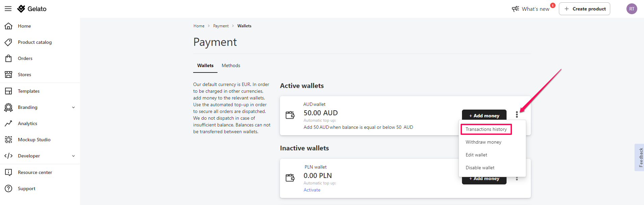Open Analytics in sidebar
644x205 pixels.
(27, 123)
